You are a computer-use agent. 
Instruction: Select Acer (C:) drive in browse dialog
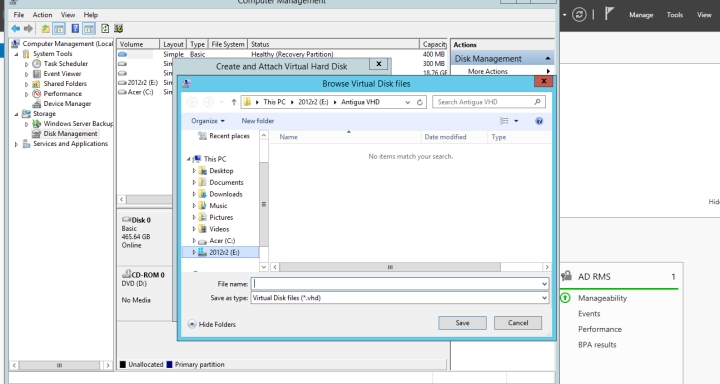click(x=222, y=241)
